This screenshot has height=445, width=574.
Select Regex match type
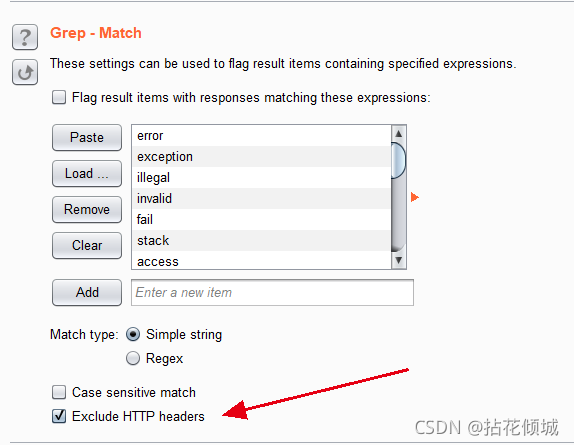[x=133, y=358]
